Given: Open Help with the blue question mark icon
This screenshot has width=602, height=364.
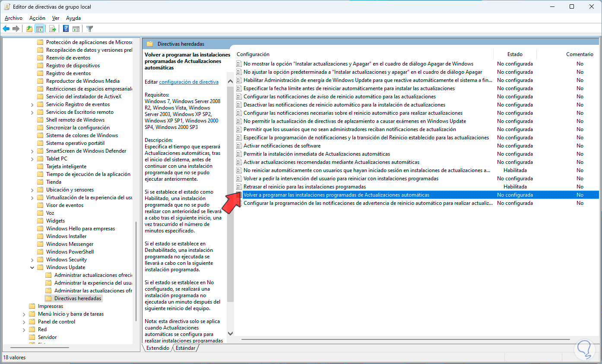Looking at the screenshot, I should point(66,29).
